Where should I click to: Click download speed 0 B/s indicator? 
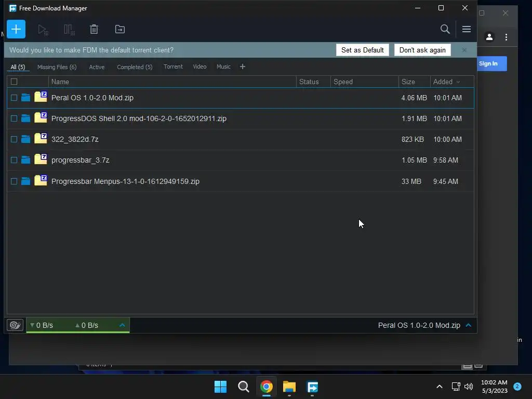click(x=42, y=325)
